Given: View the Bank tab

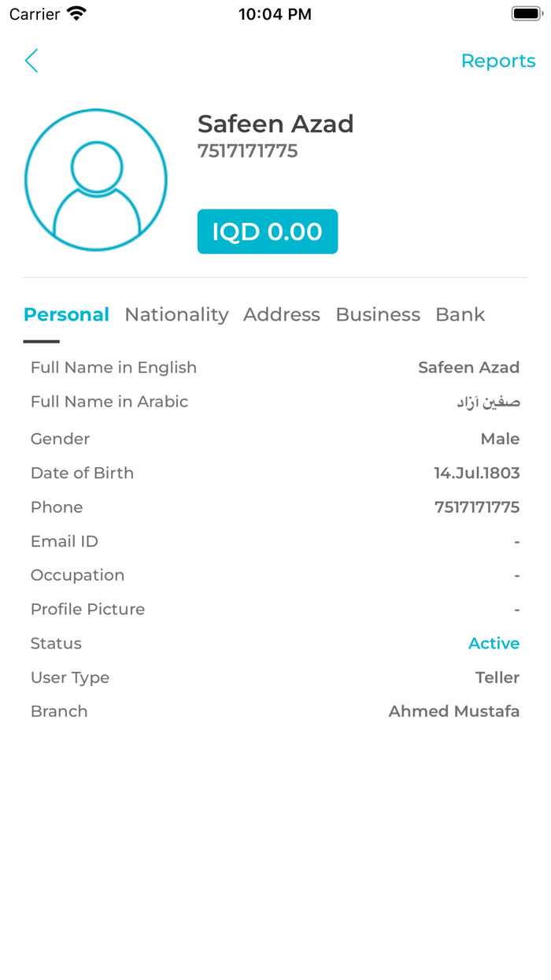Looking at the screenshot, I should pyautogui.click(x=460, y=314).
